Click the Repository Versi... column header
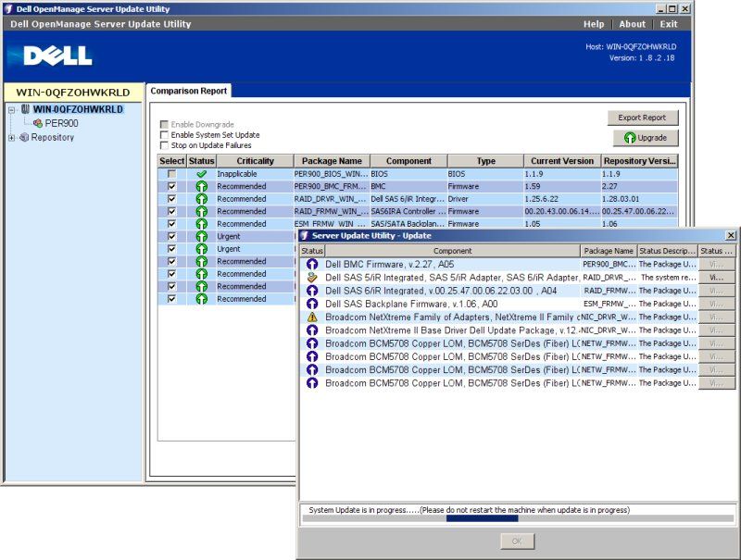 click(639, 161)
